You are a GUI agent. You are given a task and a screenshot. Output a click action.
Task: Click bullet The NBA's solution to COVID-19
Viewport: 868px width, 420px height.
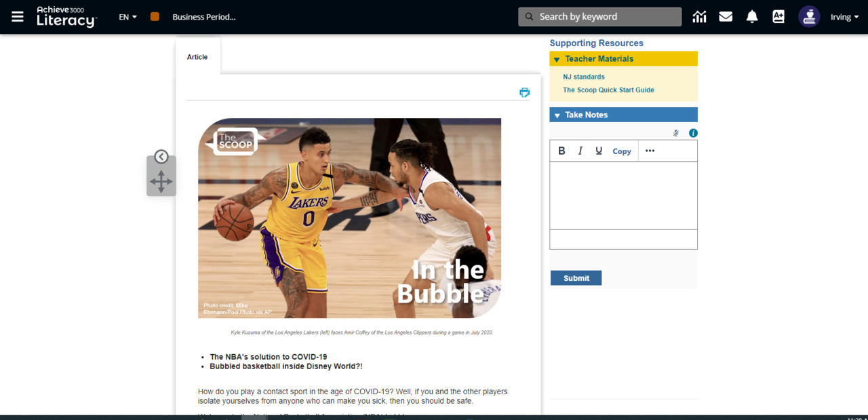269,357
